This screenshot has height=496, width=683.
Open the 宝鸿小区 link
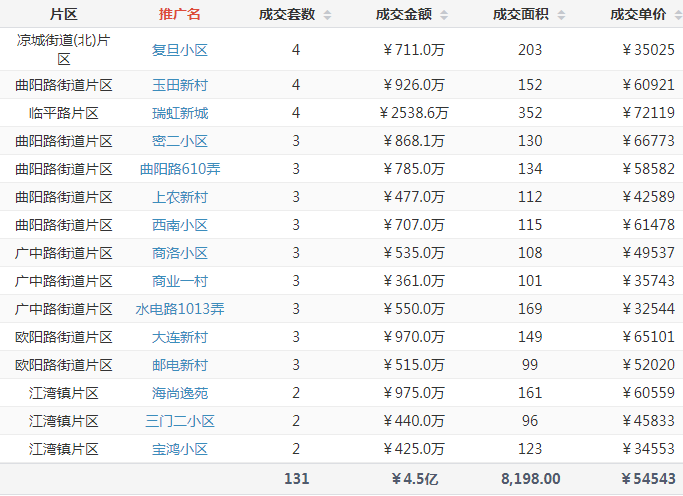(180, 449)
